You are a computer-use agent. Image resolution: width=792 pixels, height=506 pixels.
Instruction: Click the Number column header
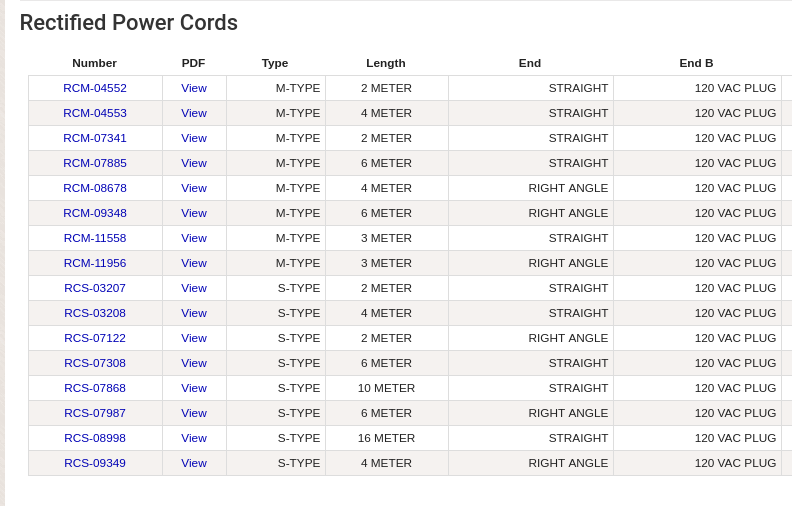95,63
